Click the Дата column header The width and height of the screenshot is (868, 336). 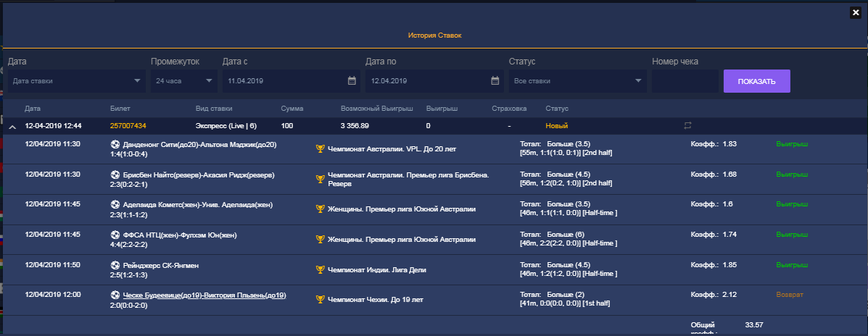(33, 109)
